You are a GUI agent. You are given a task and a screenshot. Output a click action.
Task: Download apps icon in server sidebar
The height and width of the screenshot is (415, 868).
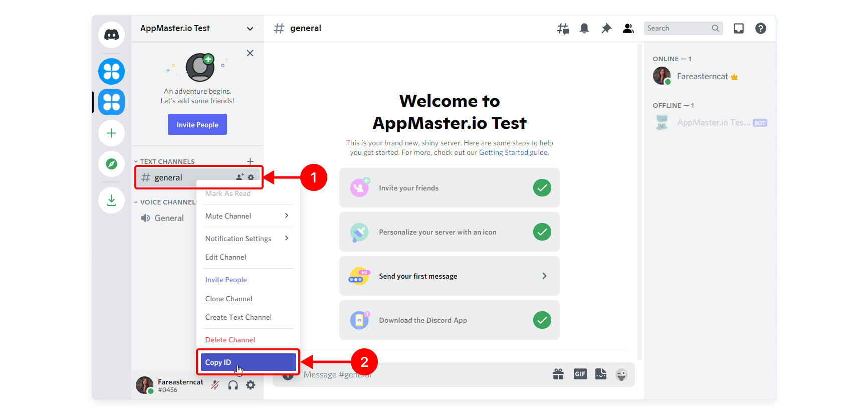pos(111,200)
